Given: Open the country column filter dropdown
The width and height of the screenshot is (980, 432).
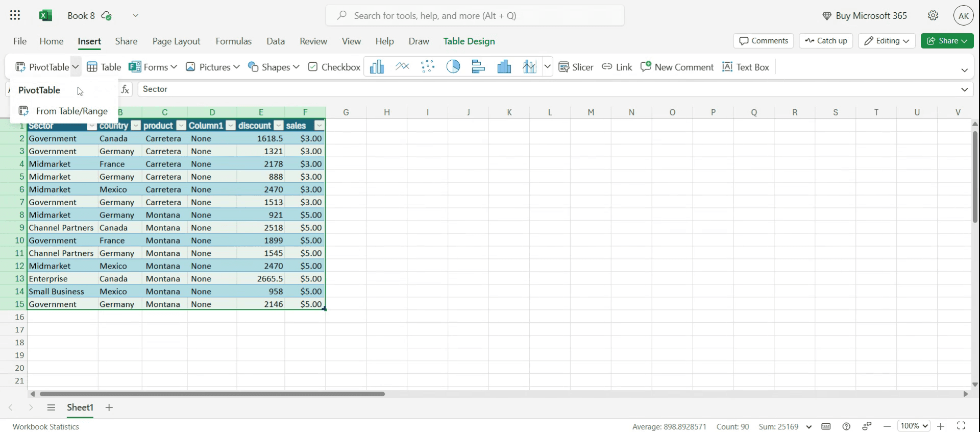Looking at the screenshot, I should [x=136, y=126].
